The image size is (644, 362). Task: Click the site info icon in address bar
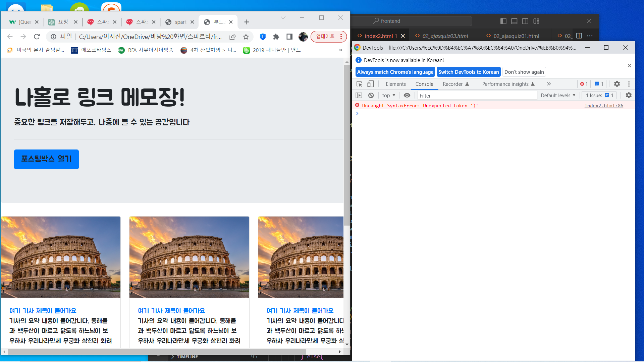coord(53,37)
